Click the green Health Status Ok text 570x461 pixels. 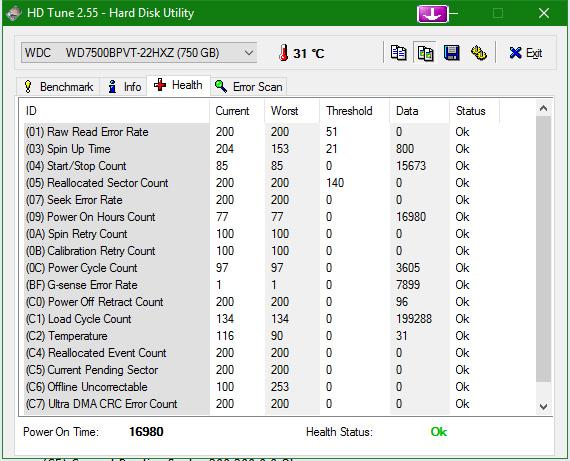coord(438,432)
